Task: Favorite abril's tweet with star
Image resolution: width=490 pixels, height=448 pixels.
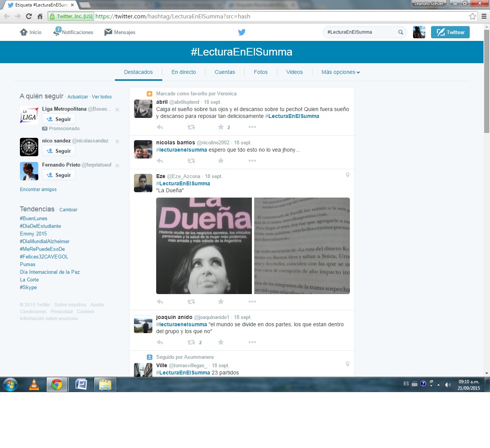Action: point(221,127)
